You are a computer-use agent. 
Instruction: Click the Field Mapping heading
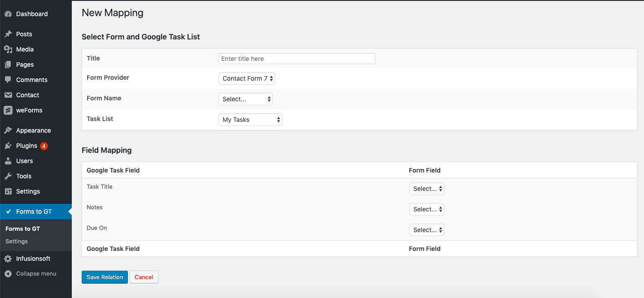point(107,150)
